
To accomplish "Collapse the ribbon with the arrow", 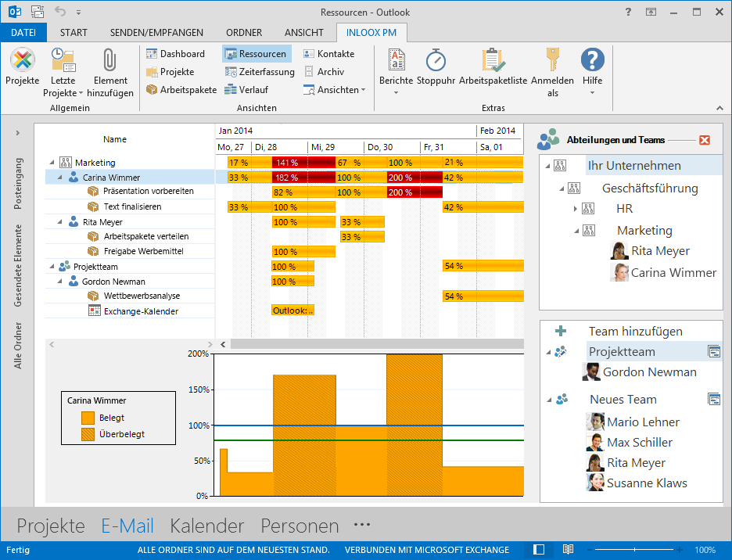I will click(x=719, y=108).
